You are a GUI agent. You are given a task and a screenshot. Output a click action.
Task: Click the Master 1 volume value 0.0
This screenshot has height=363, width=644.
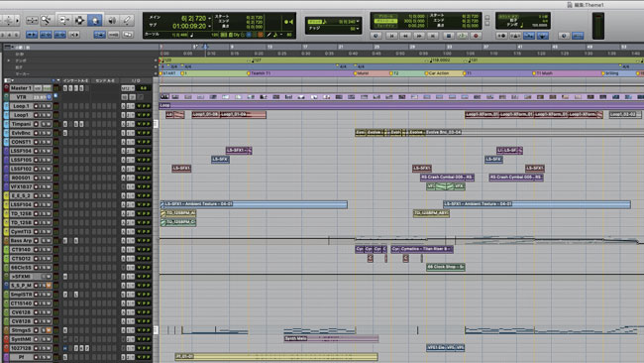144,88
